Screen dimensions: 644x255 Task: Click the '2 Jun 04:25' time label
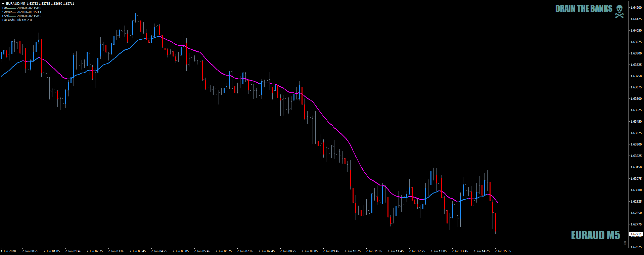(159, 251)
